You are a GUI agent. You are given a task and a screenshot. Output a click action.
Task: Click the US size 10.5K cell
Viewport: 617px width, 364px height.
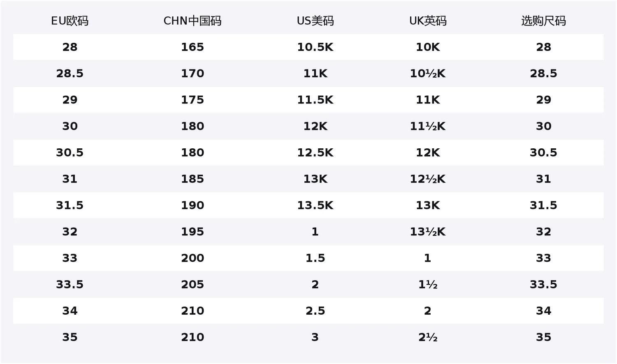[315, 47]
